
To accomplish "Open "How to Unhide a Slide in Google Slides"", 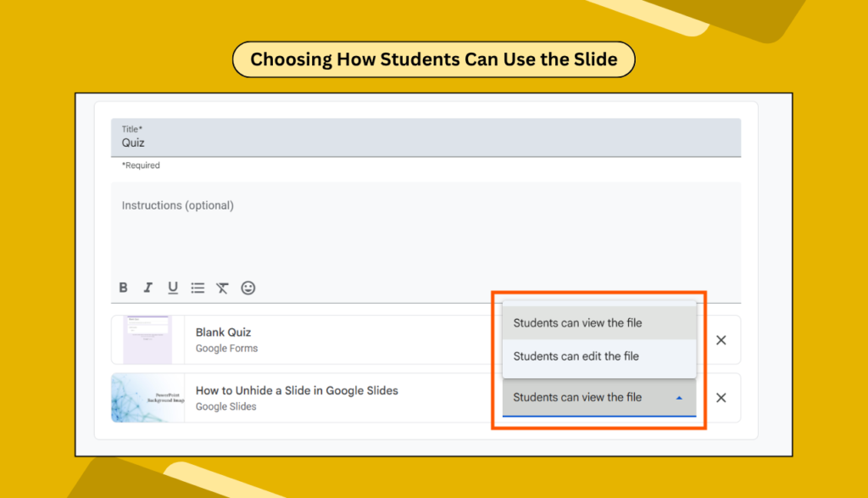I will [297, 390].
